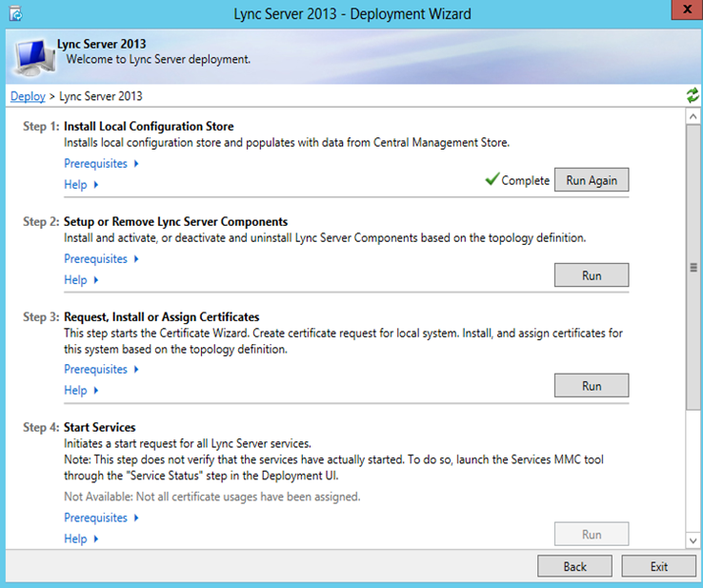This screenshot has height=588, width=703.
Task: Click 'Welcome to Lync Server deployment.' text
Action: tap(158, 59)
